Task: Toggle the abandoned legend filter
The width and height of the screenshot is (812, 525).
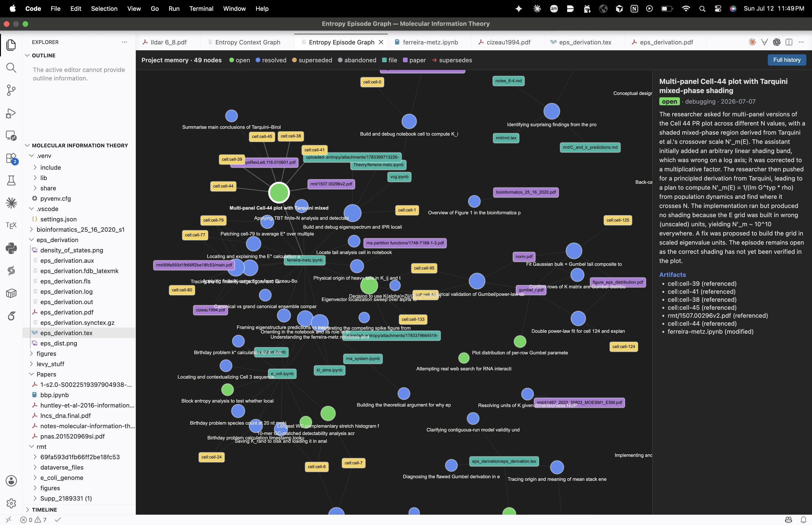Action: [x=357, y=60]
